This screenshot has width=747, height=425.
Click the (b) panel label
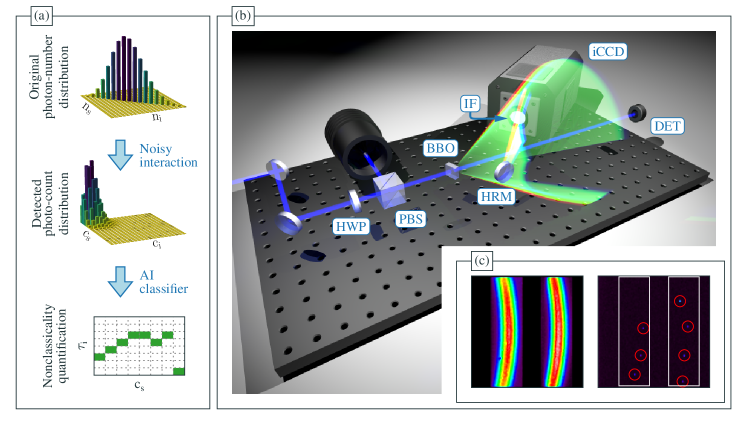(242, 16)
